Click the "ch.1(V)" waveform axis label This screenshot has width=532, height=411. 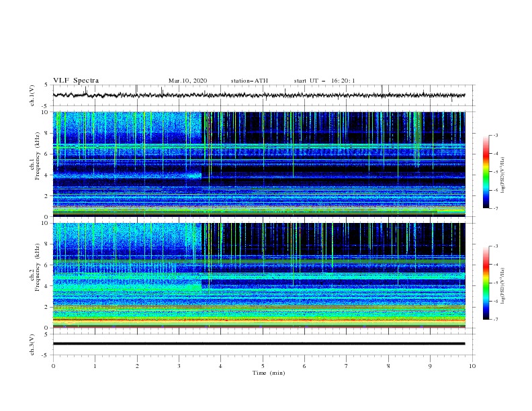32,95
